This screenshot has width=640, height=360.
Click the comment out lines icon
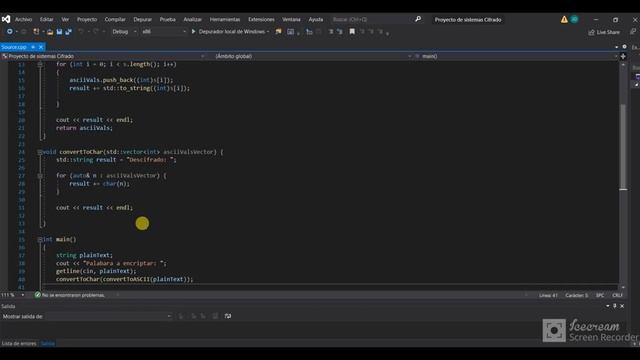tap(331, 31)
